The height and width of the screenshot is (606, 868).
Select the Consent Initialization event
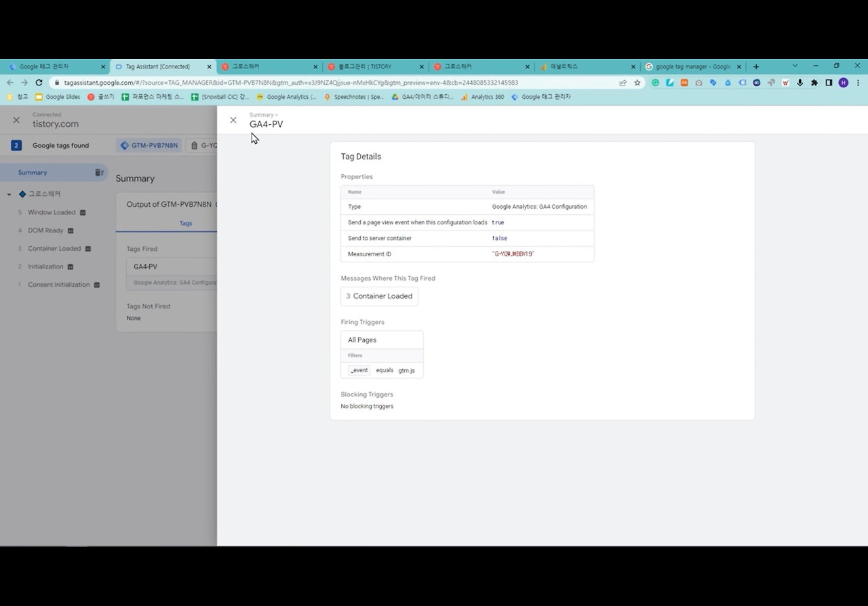point(59,285)
